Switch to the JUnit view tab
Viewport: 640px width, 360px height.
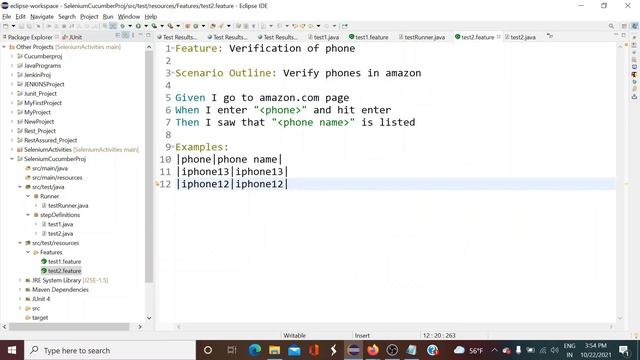point(72,37)
